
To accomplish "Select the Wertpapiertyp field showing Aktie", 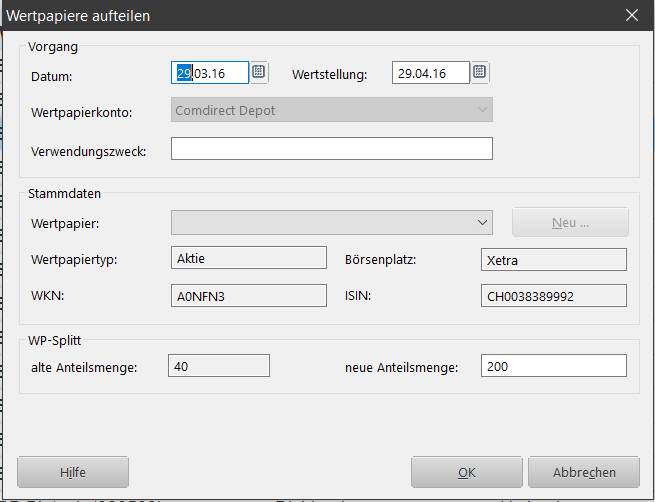I will coord(249,258).
